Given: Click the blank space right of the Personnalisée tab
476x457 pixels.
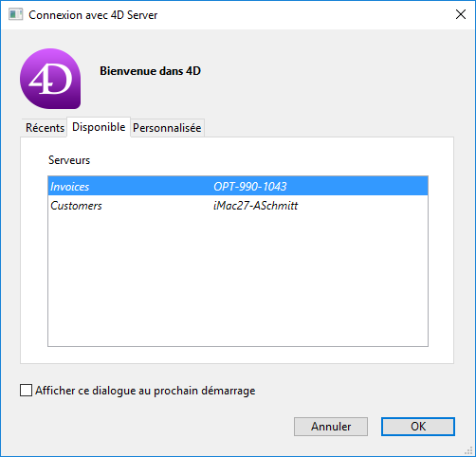Looking at the screenshot, I should 329,128.
